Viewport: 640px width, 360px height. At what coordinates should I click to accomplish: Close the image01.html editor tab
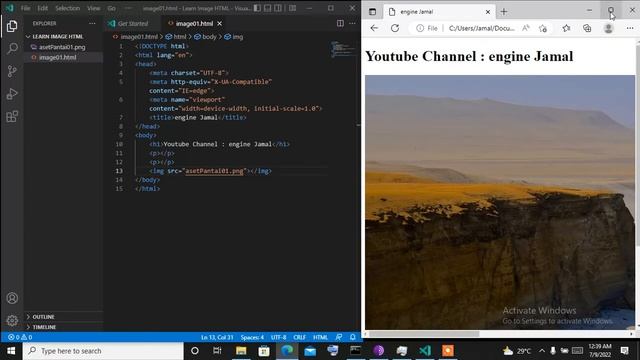pos(220,24)
